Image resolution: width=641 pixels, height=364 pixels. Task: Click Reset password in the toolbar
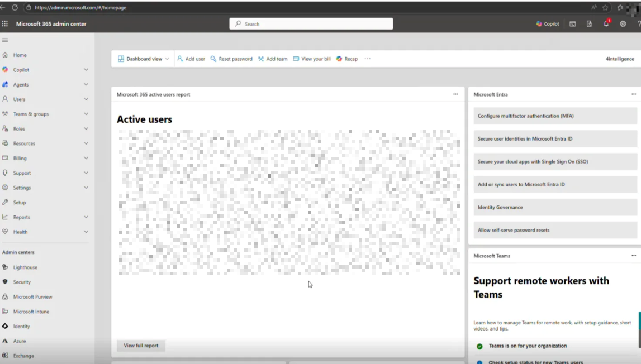(231, 59)
